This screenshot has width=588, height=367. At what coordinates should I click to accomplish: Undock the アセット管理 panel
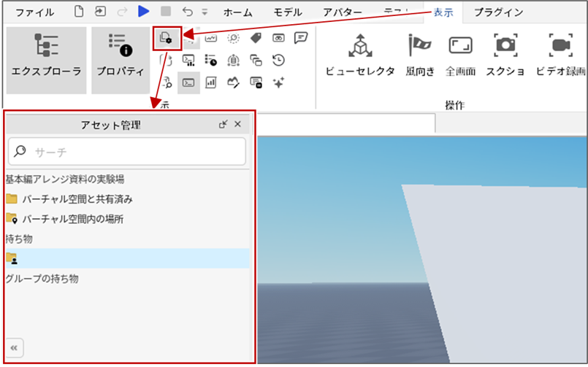coord(223,124)
